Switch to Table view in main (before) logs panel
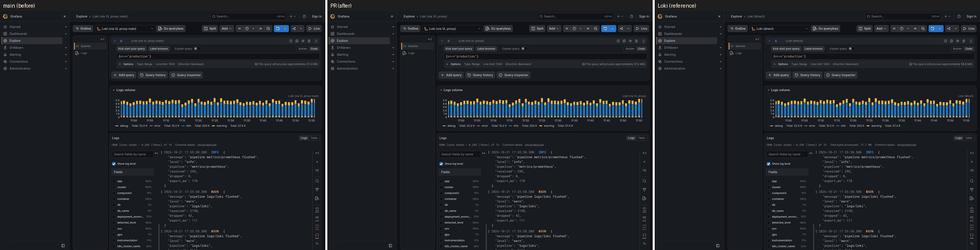Viewport: 980px width, 250px height. [314, 138]
